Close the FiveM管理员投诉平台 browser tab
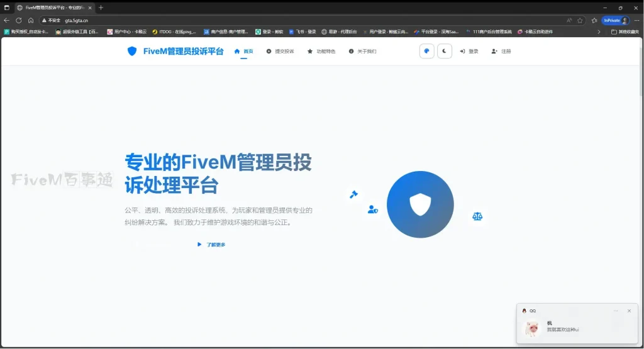Screen dimensions: 644x349 point(90,8)
